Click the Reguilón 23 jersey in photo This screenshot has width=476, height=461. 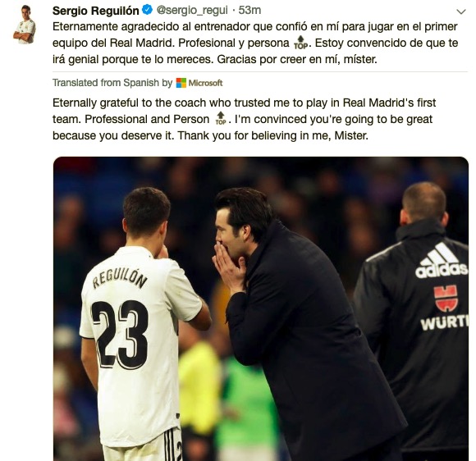point(136,343)
